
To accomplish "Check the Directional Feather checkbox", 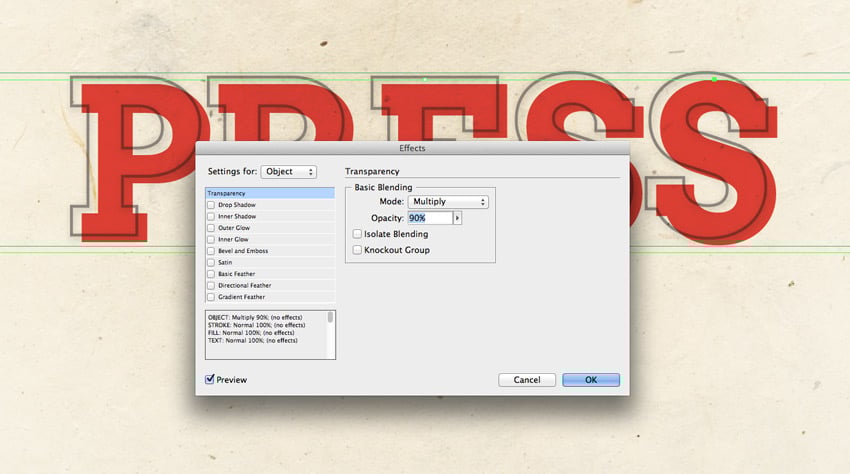I will pos(211,285).
